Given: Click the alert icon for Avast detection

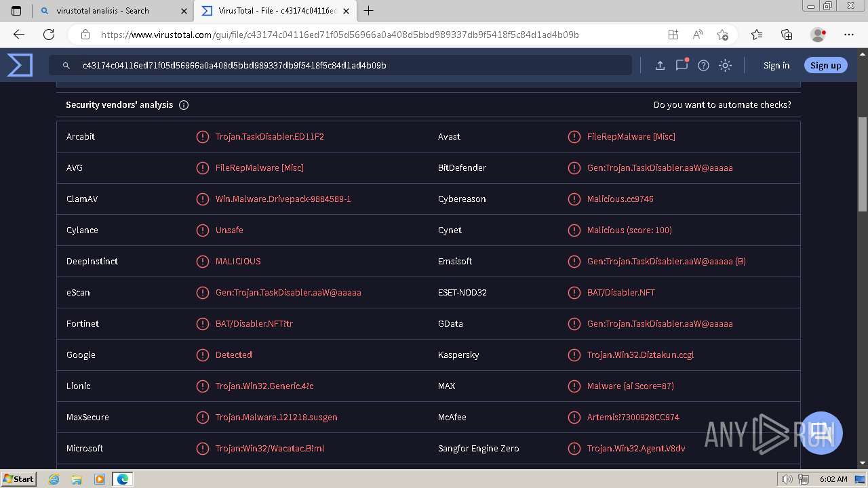Looking at the screenshot, I should click(574, 137).
